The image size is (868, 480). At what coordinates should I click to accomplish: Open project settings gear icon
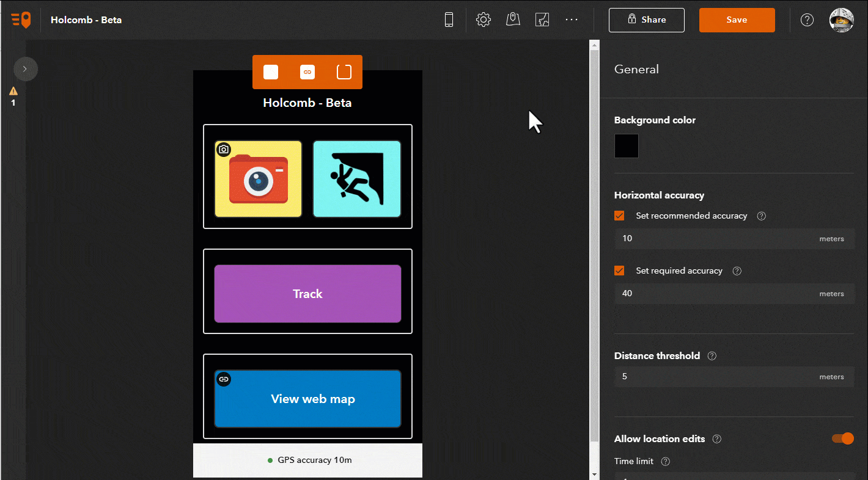click(x=484, y=20)
